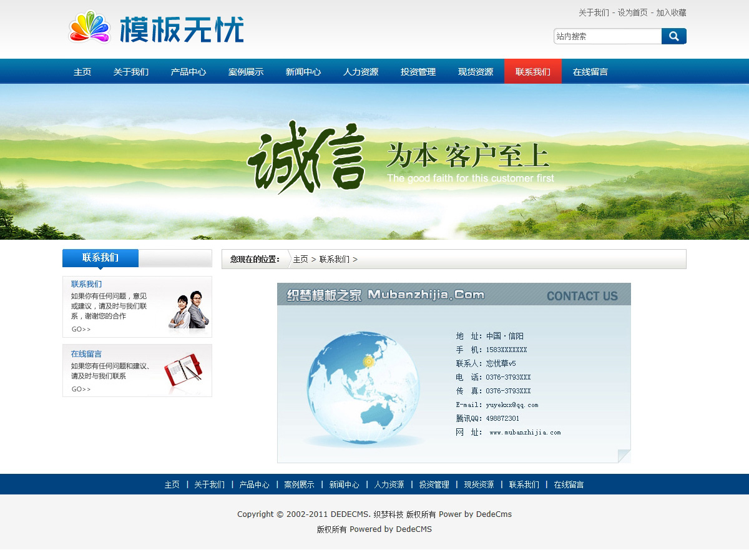Click GO>> under sidebar 联系我们 box
This screenshot has height=560, width=749.
coord(81,329)
